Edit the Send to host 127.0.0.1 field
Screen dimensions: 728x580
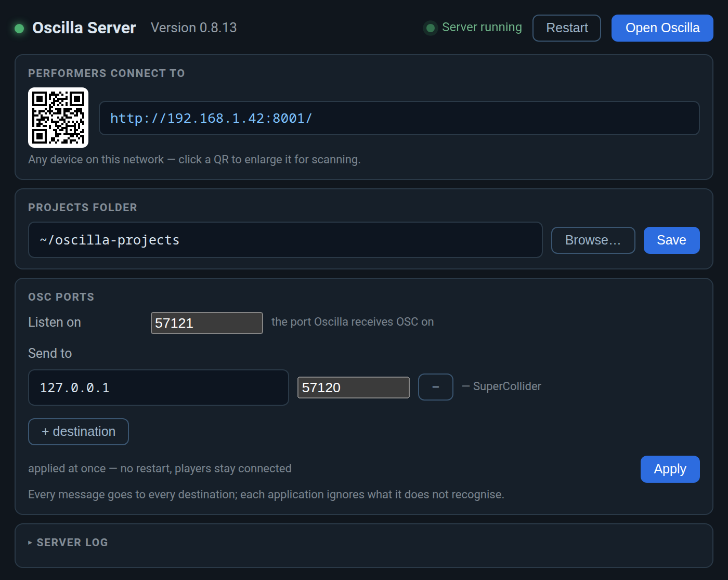point(159,388)
